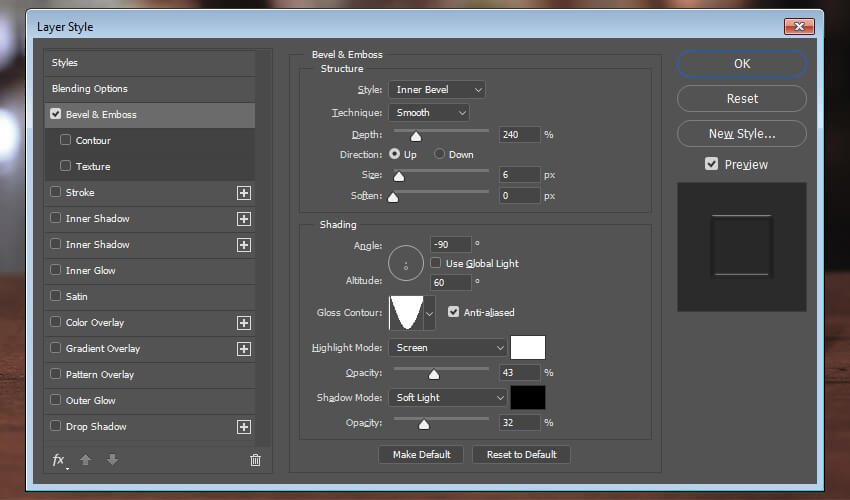Select the Drop Shadow effect row
Screen dimensions: 850x500
point(150,427)
